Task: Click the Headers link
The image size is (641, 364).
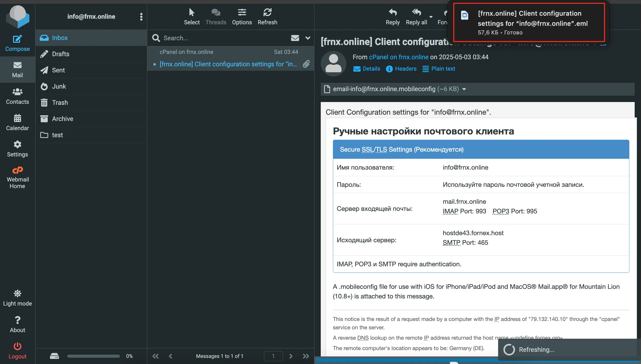Action: pos(405,69)
